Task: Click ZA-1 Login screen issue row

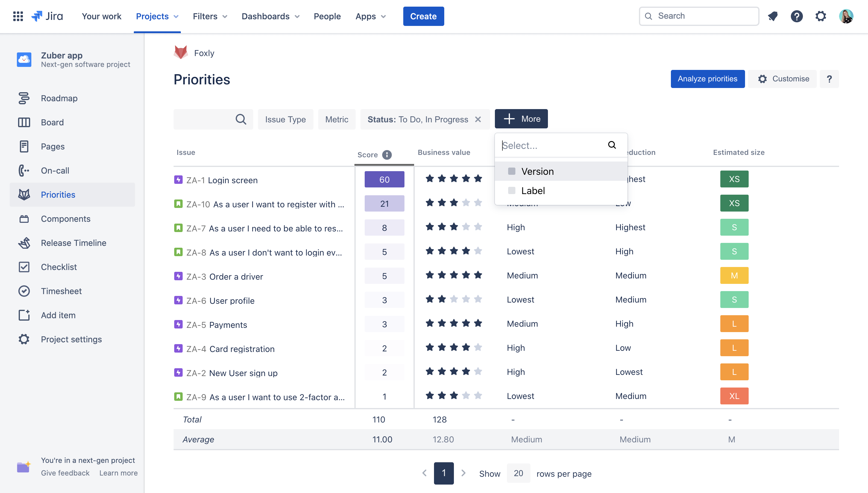Action: 262,179
